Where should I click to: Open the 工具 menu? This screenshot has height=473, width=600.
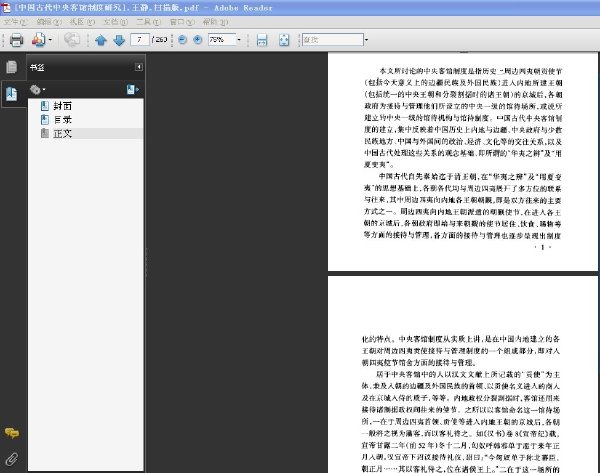tap(149, 22)
